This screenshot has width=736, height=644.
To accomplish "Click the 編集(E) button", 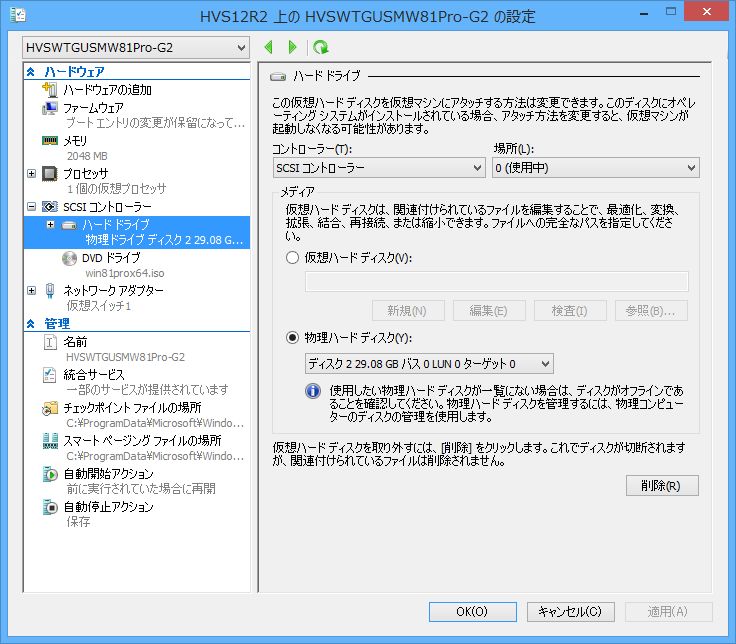I will (x=489, y=311).
